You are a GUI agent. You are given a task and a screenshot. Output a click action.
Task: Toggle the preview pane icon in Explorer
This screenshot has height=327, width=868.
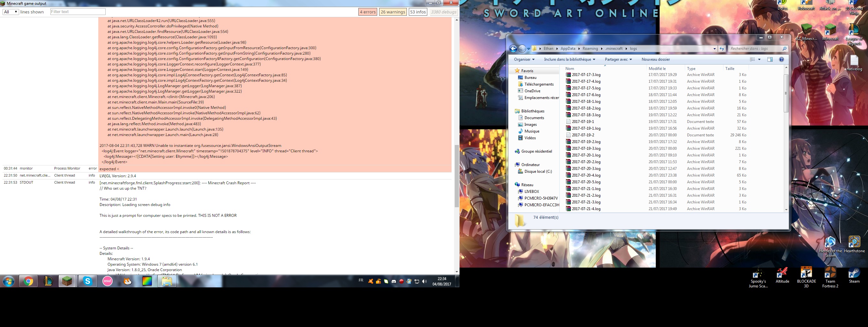click(x=770, y=59)
